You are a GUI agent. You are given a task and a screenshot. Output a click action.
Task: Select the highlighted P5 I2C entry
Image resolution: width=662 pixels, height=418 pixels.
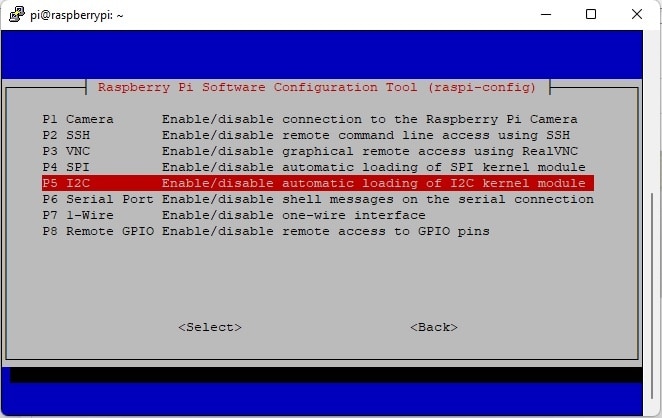click(x=318, y=183)
